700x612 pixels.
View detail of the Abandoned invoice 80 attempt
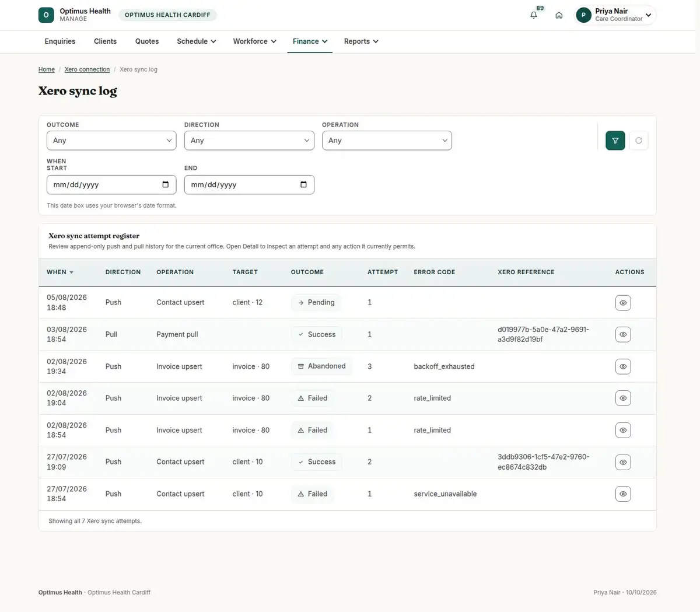pyautogui.click(x=623, y=366)
